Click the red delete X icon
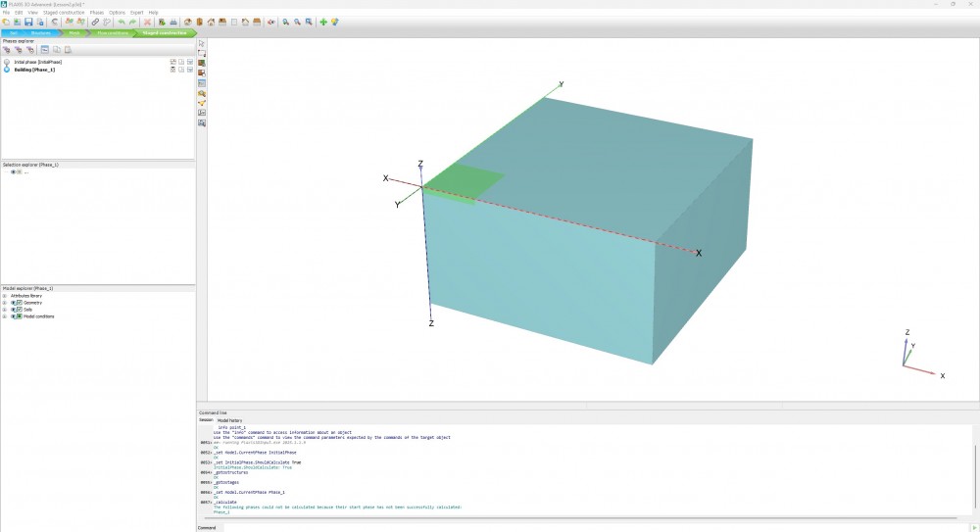The image size is (980, 532). coord(147,22)
